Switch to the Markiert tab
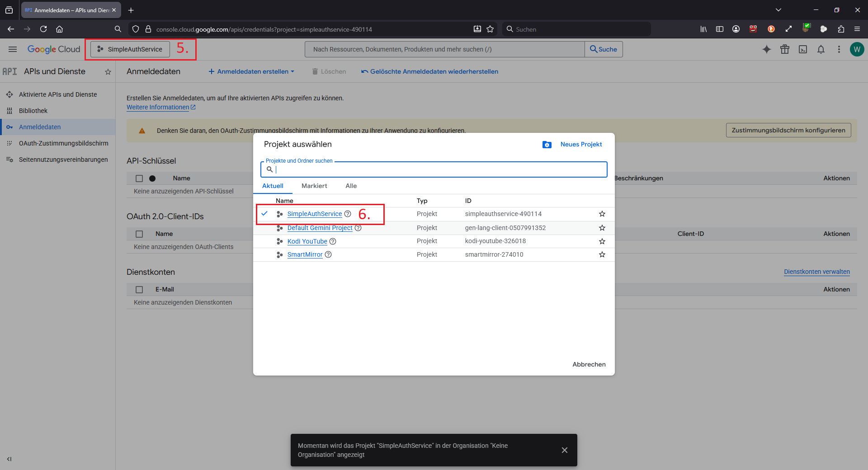 [314, 186]
